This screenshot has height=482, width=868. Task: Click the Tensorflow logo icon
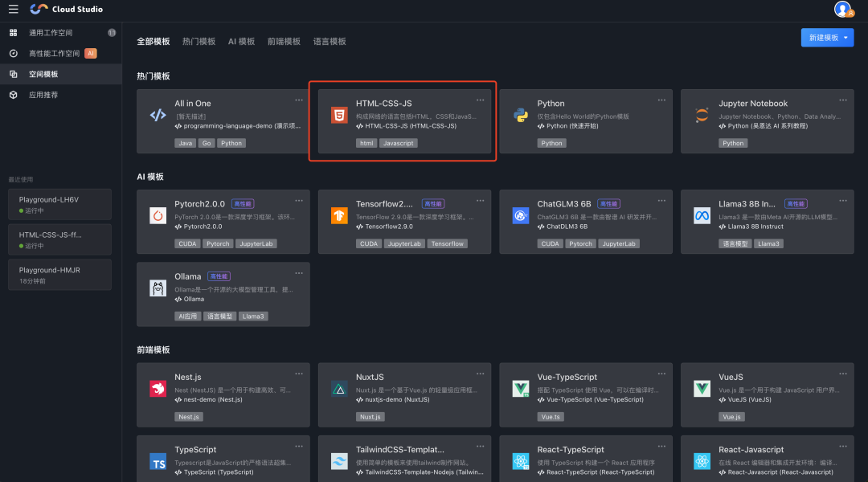339,215
